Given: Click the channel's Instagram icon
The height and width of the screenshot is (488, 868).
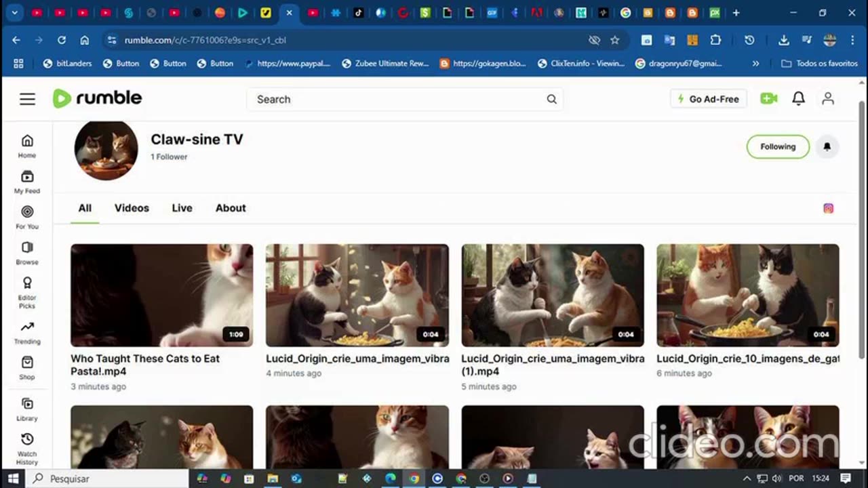Looking at the screenshot, I should pos(828,208).
